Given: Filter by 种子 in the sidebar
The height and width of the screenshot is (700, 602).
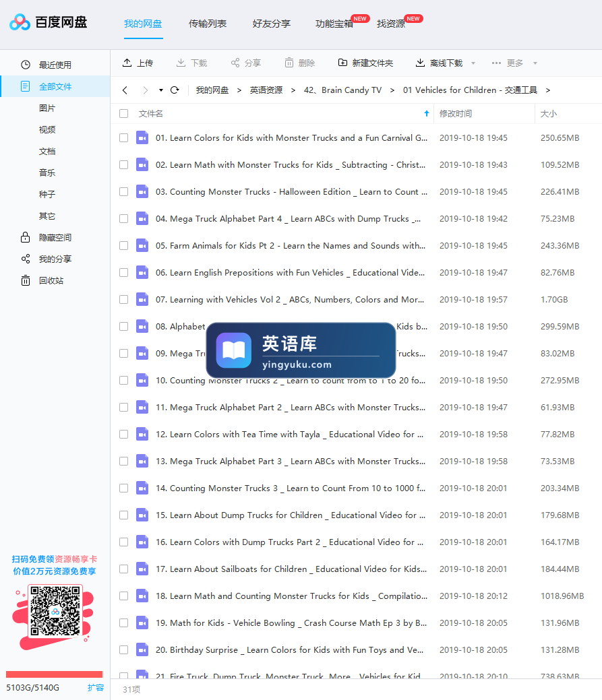Looking at the screenshot, I should pos(47,194).
